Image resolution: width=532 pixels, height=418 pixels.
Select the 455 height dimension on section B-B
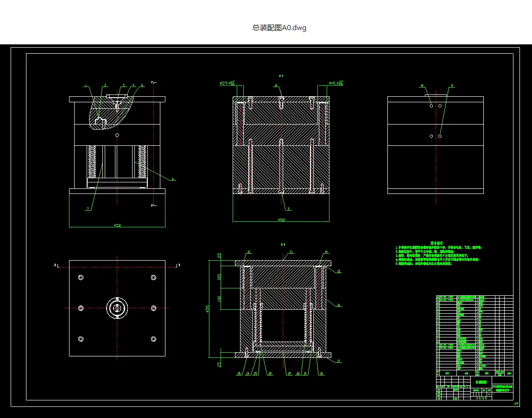(x=207, y=308)
